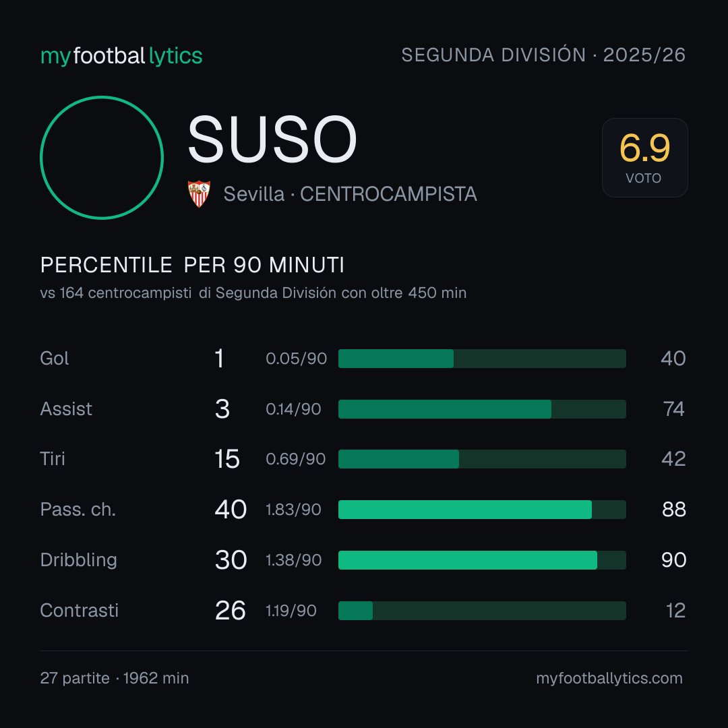Click the Segunda División 2025/26 label
The image size is (728, 728).
[x=543, y=55]
